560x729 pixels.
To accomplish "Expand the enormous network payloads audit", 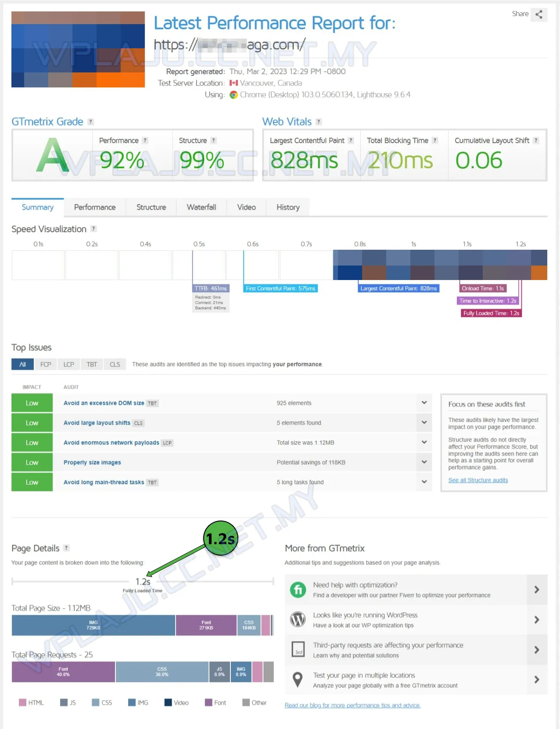I will tap(424, 442).
